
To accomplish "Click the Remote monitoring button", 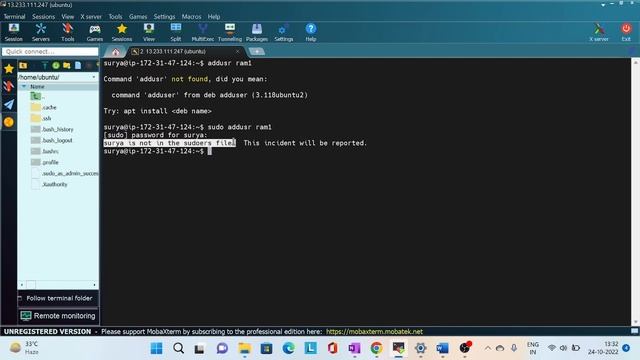I will click(x=58, y=316).
